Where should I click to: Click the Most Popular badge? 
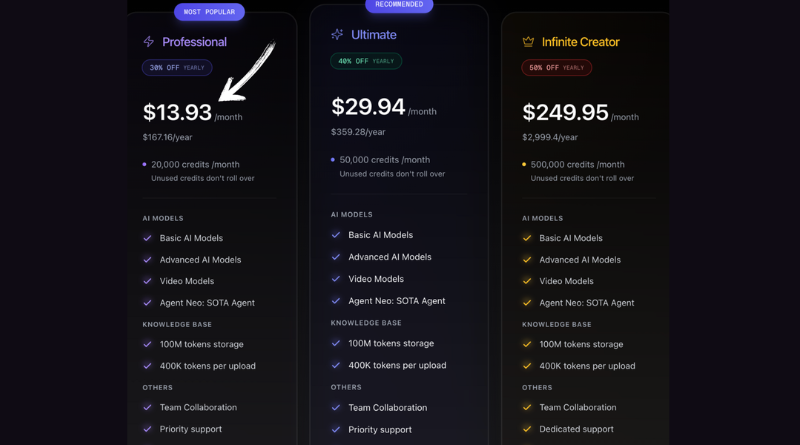click(x=209, y=12)
